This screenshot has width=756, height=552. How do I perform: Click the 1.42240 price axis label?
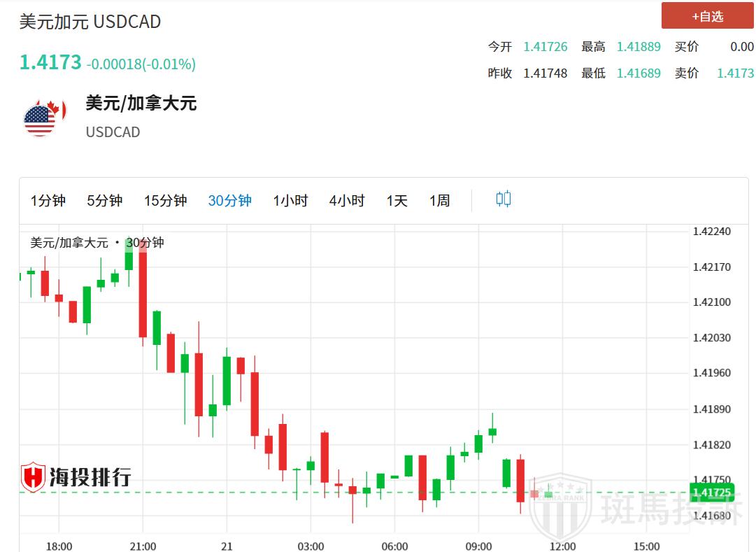tap(711, 232)
